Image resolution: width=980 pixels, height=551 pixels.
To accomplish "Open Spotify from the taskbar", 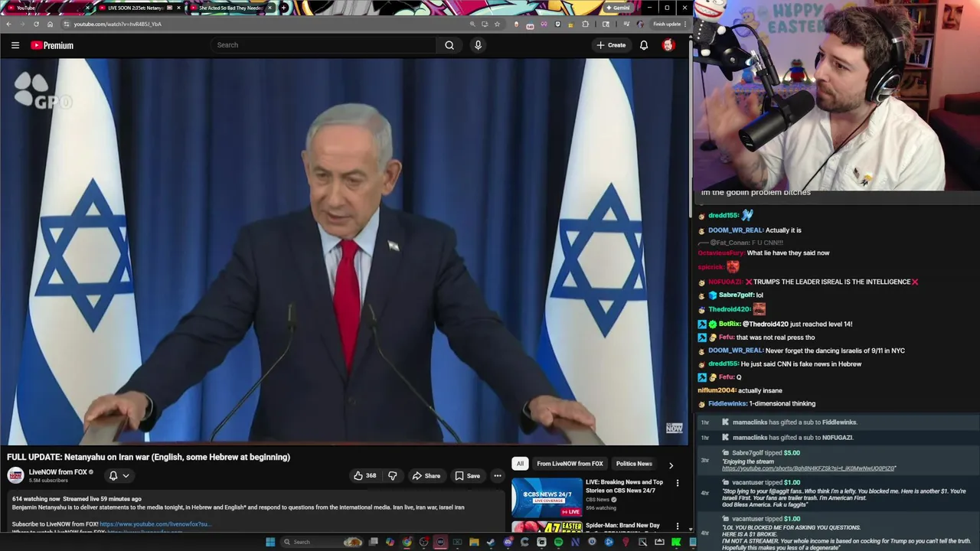I will pos(559,542).
